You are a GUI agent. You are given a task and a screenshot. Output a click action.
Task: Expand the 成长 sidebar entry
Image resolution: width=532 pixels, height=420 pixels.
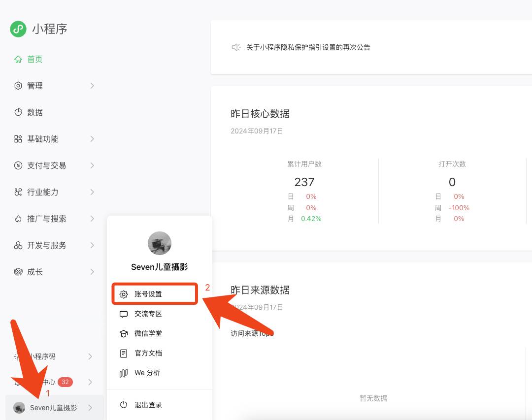click(34, 271)
